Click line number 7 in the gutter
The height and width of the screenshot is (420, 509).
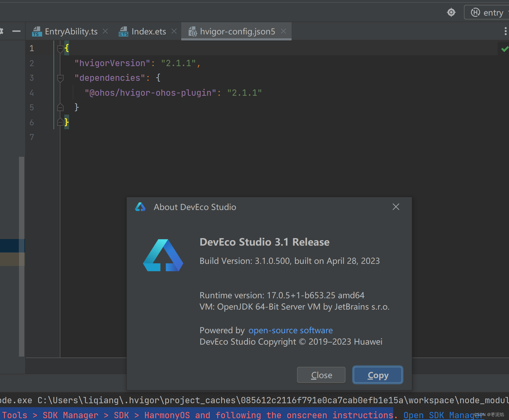point(32,137)
